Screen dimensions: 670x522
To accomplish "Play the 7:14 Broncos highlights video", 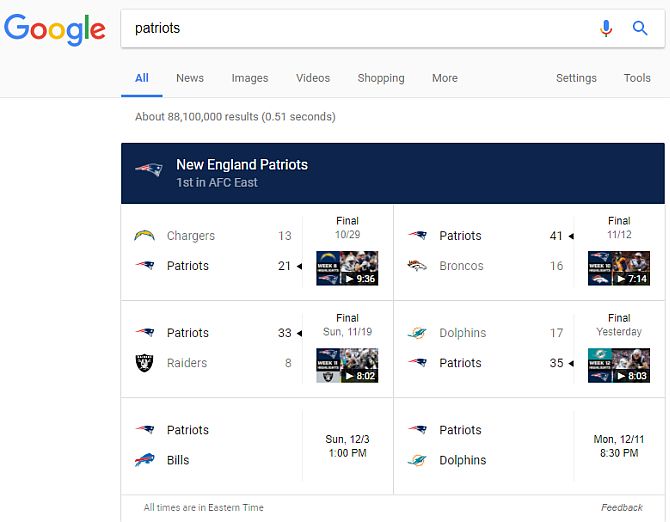I will [619, 268].
